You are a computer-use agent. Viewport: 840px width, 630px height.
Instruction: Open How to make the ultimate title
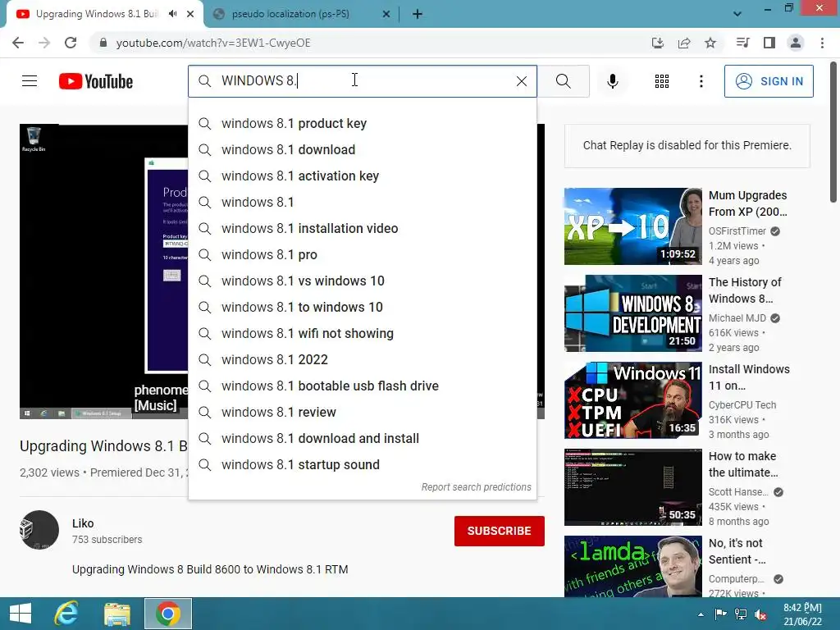point(743,464)
